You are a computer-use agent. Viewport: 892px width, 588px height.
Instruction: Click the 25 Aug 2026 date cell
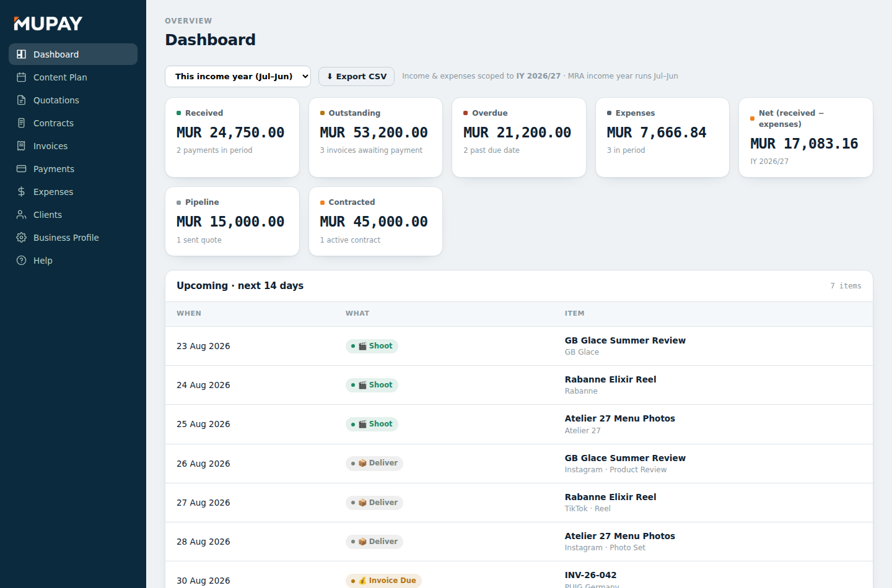tap(203, 424)
